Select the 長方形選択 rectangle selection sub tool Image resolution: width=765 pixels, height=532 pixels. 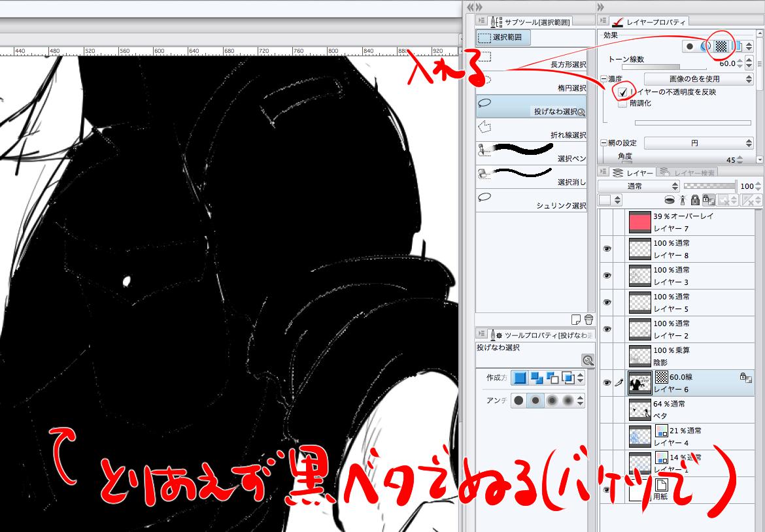point(532,59)
